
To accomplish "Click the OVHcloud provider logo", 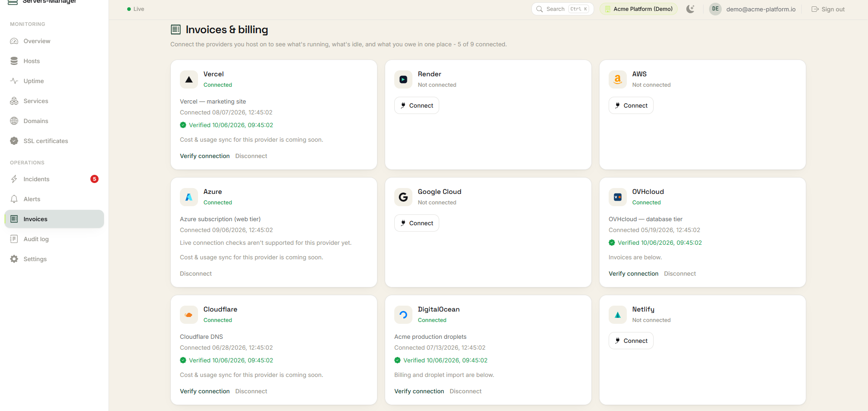I will (618, 197).
